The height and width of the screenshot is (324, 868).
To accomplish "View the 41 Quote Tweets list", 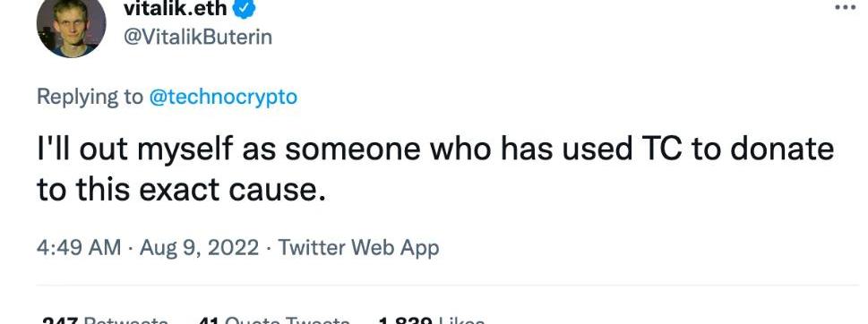I will point(274,320).
